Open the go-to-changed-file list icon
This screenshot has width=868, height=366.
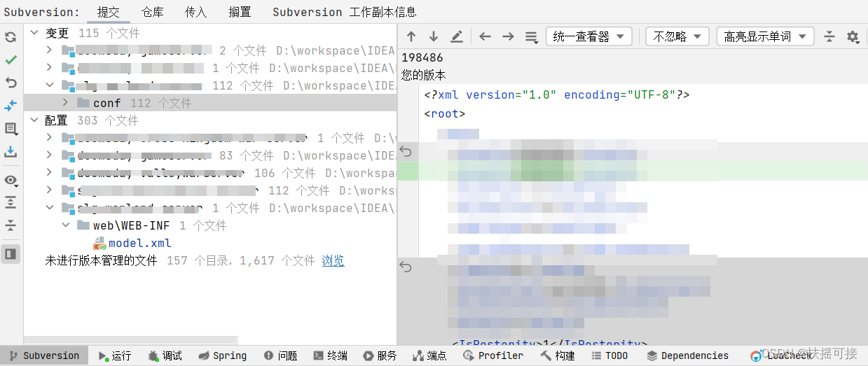532,36
